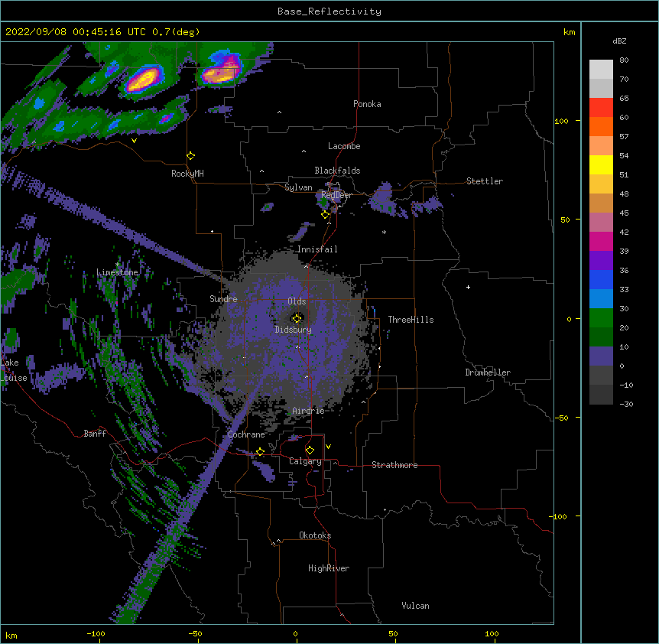
Task: Click the Innisfail city label
Action: pyautogui.click(x=317, y=249)
